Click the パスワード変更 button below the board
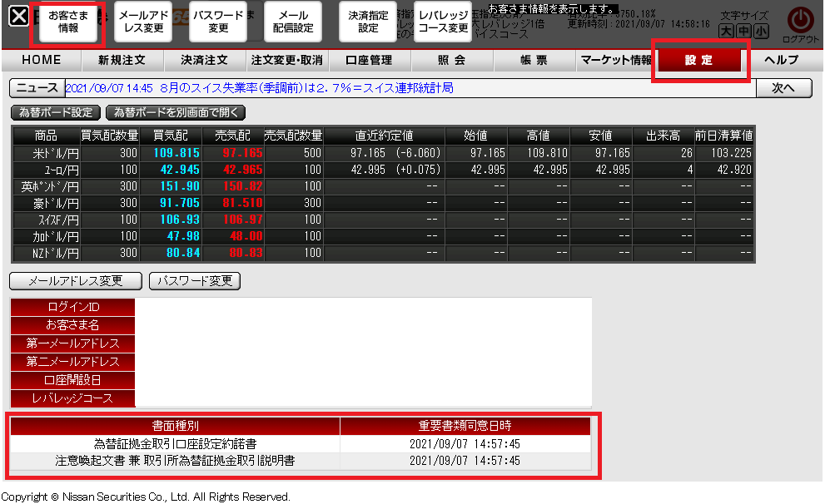The height and width of the screenshot is (504, 825). [x=195, y=281]
